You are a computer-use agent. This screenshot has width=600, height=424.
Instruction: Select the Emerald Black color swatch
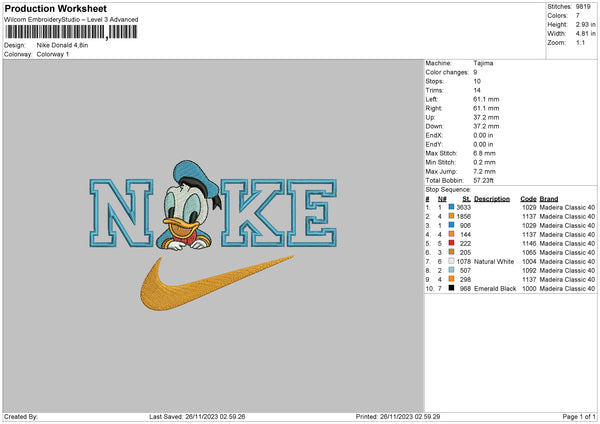[x=451, y=288]
